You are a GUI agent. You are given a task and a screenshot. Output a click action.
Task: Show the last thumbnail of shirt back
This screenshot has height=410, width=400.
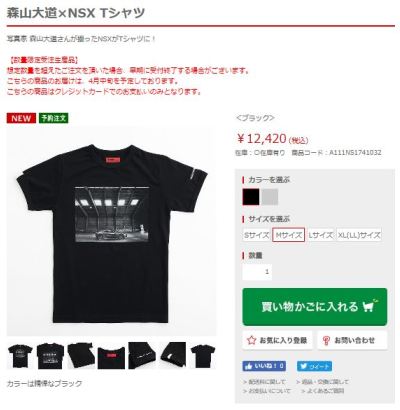203,356
